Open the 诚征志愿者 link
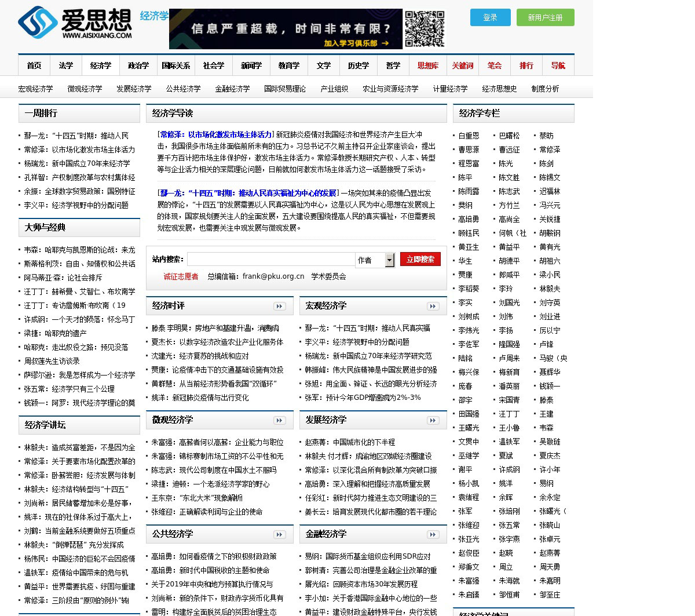This screenshot has height=616, width=695. (181, 276)
